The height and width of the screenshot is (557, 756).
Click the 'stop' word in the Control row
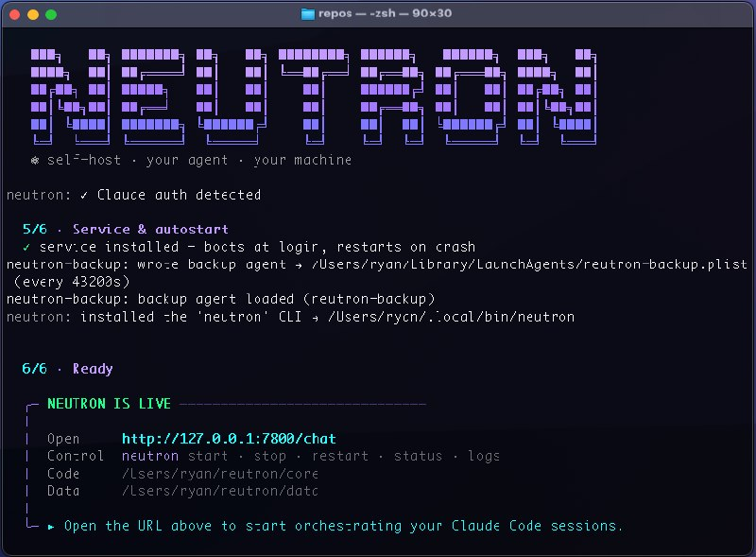click(270, 456)
